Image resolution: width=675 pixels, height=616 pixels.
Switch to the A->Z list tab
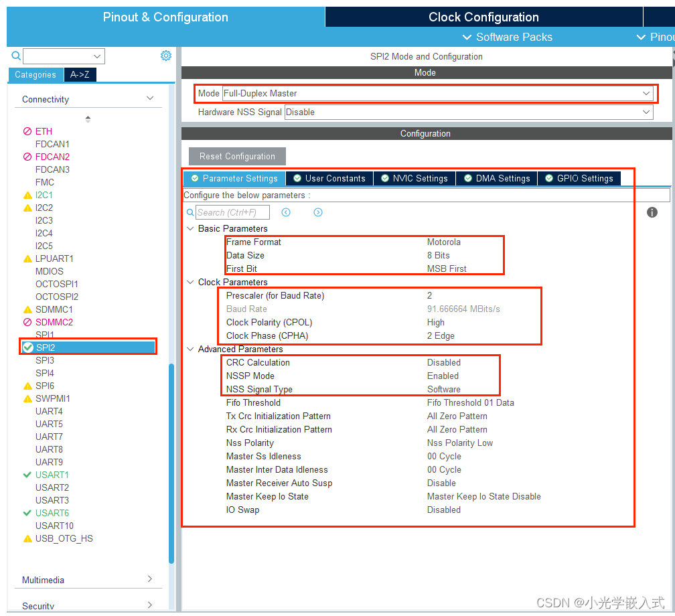point(80,74)
